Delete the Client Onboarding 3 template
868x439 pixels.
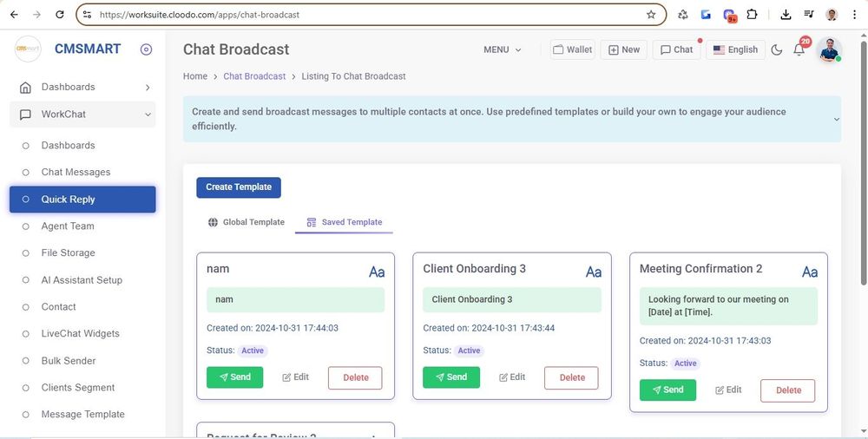[571, 377]
